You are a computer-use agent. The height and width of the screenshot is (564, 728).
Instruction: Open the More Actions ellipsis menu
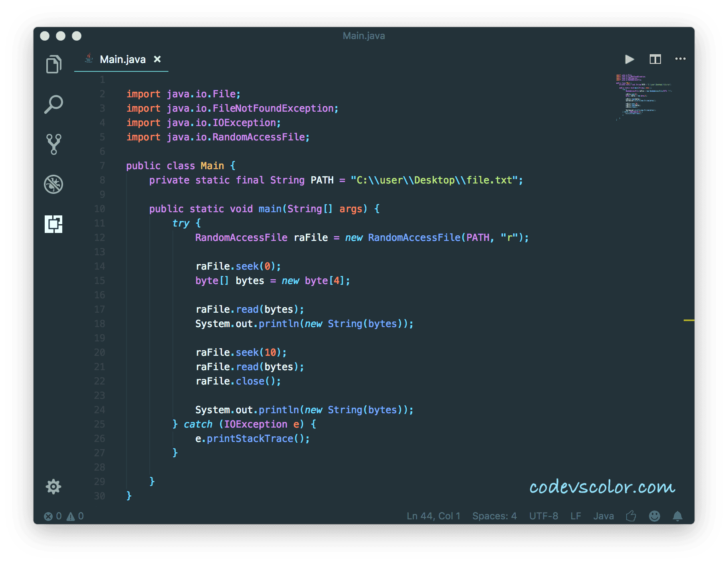click(x=680, y=59)
